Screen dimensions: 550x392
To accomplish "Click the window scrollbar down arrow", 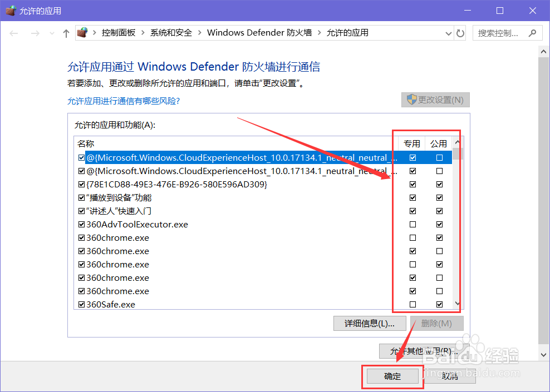I will [x=544, y=355].
